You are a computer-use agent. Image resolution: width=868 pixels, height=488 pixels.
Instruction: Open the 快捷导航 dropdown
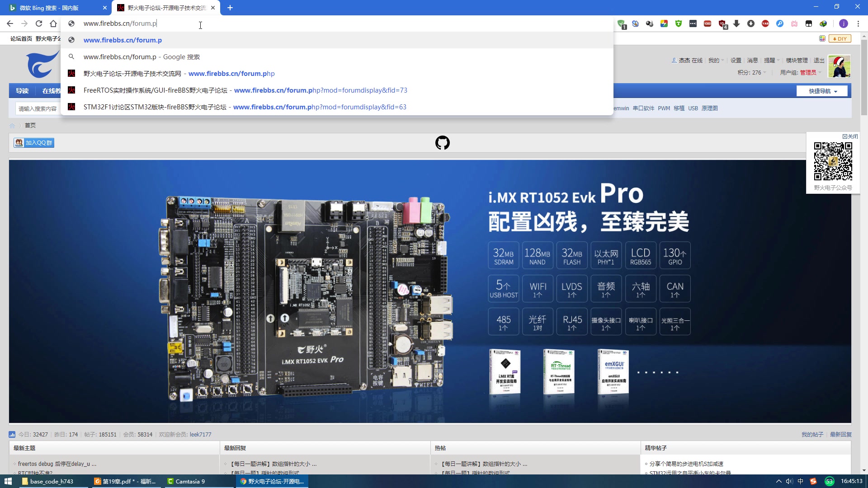click(822, 91)
